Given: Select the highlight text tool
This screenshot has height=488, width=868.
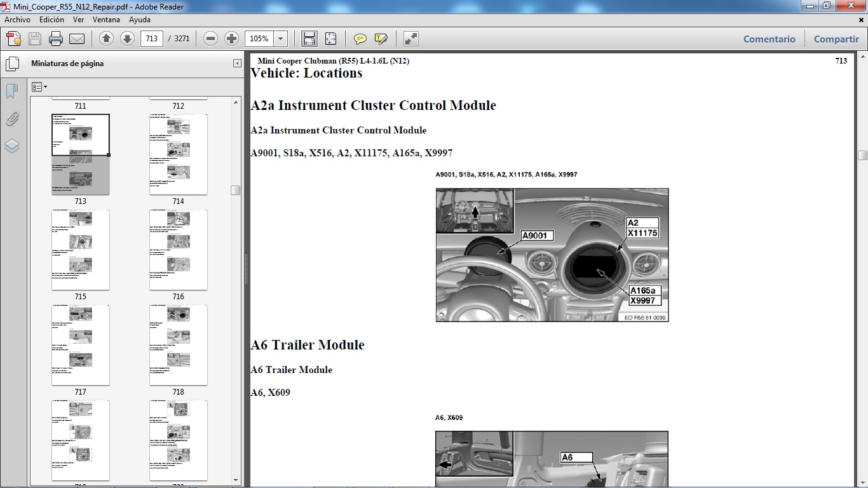Looking at the screenshot, I should (x=381, y=39).
